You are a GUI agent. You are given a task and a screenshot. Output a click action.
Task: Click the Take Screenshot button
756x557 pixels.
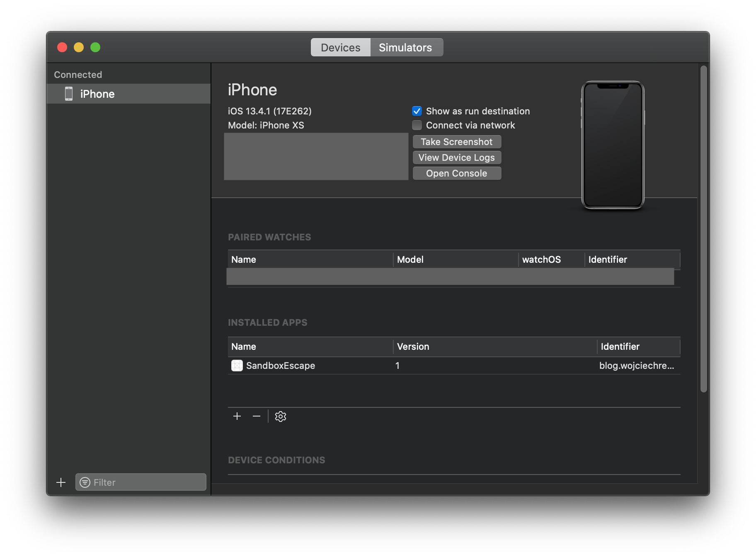[457, 142]
